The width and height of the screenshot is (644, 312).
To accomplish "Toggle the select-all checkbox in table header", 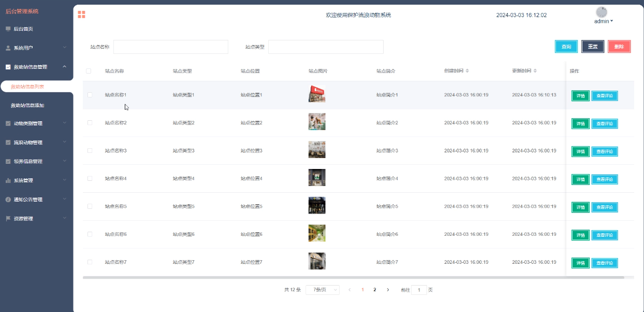I will (x=89, y=71).
